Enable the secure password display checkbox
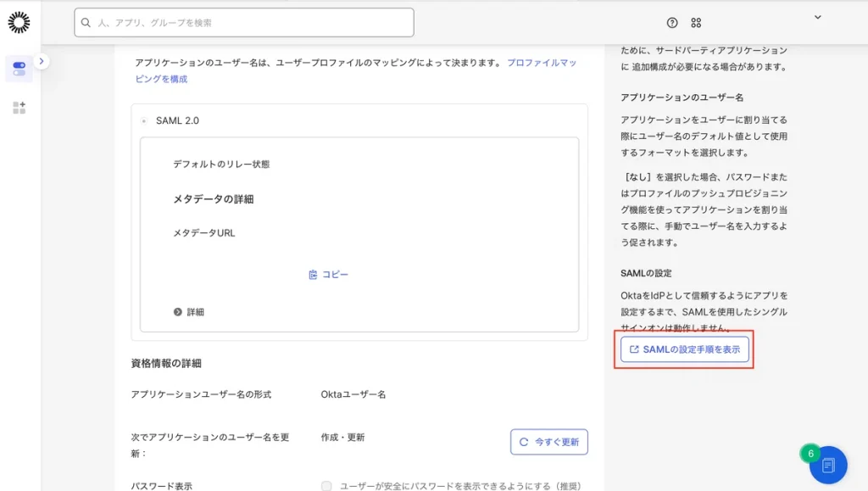The height and width of the screenshot is (491, 868). click(x=326, y=486)
